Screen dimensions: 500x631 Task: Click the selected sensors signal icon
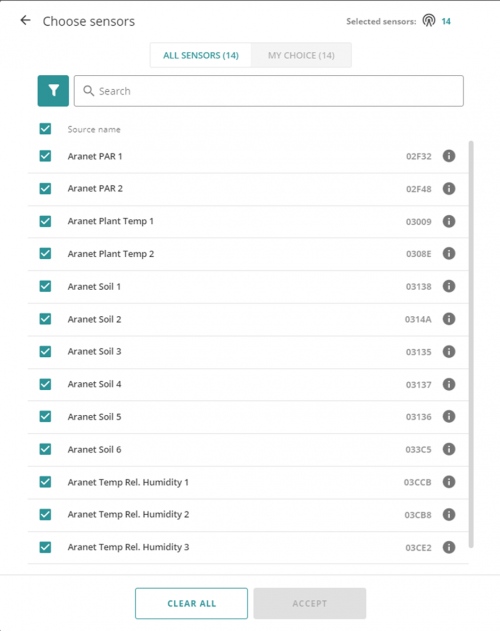429,20
